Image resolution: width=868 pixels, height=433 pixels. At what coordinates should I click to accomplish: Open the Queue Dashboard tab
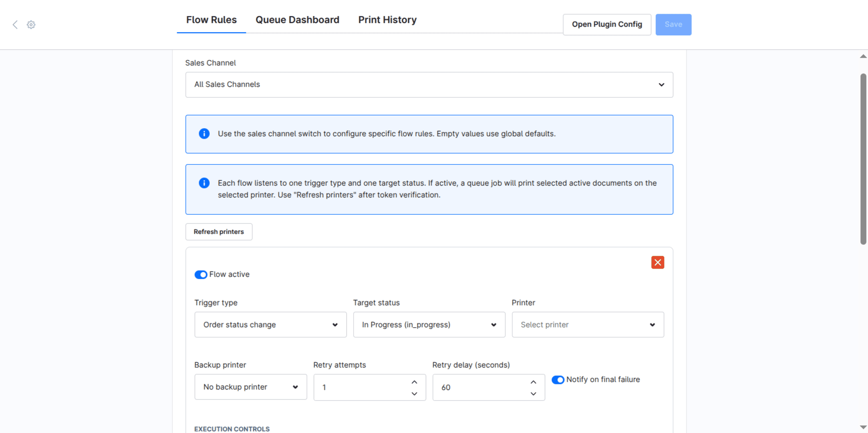click(297, 20)
